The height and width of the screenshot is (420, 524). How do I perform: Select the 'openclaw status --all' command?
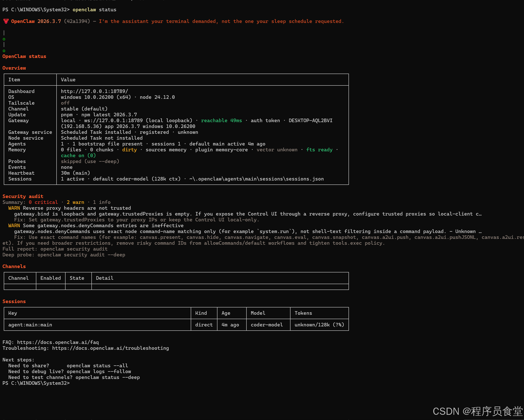click(x=97, y=365)
